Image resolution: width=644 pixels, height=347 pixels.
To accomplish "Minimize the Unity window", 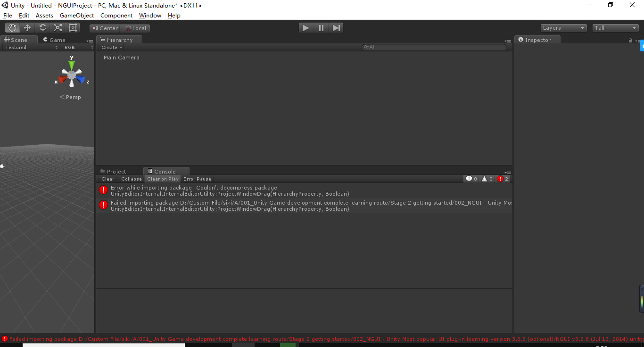I will (x=590, y=5).
